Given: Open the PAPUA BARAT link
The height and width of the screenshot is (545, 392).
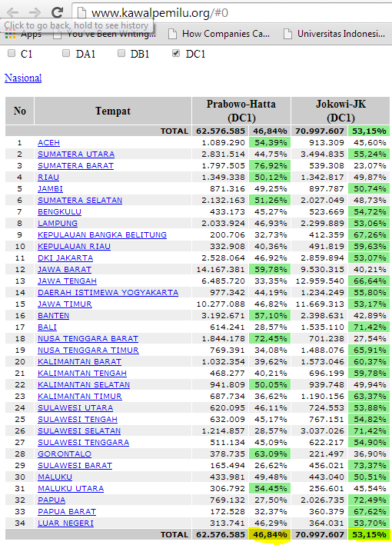Looking at the screenshot, I should (x=67, y=511).
